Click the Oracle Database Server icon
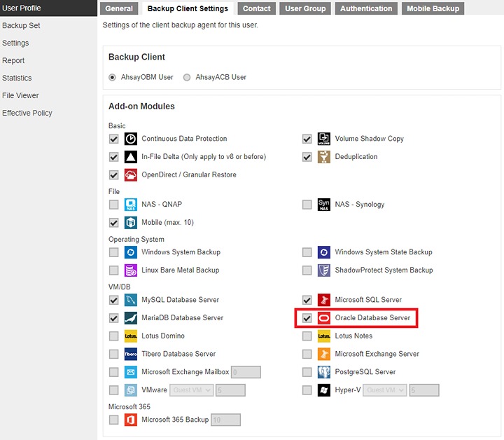504x440 pixels. coord(324,318)
